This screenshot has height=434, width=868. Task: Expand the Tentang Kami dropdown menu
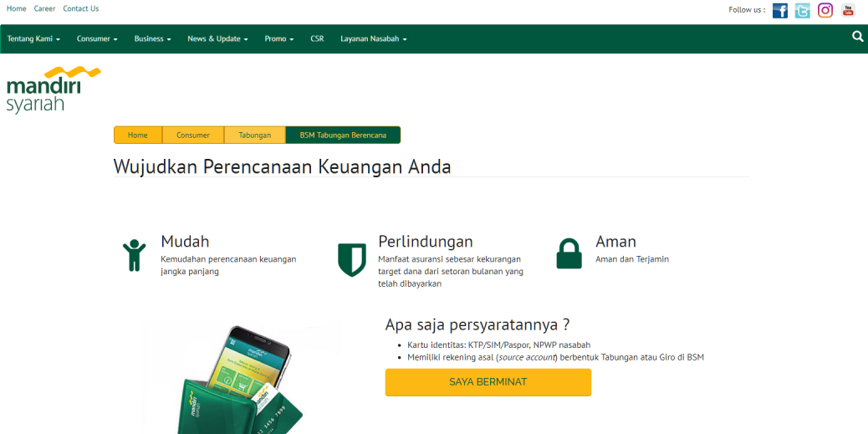click(33, 38)
